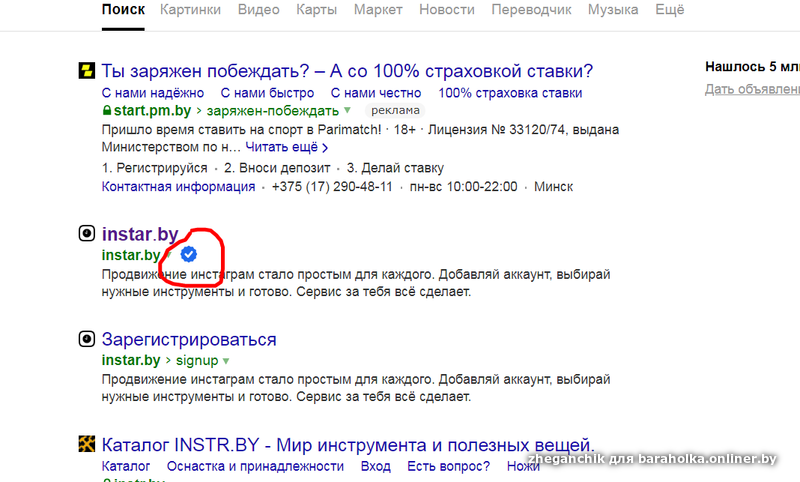The height and width of the screenshot is (482, 800).
Task: Open the С нами надёжно sitelink
Action: (153, 93)
